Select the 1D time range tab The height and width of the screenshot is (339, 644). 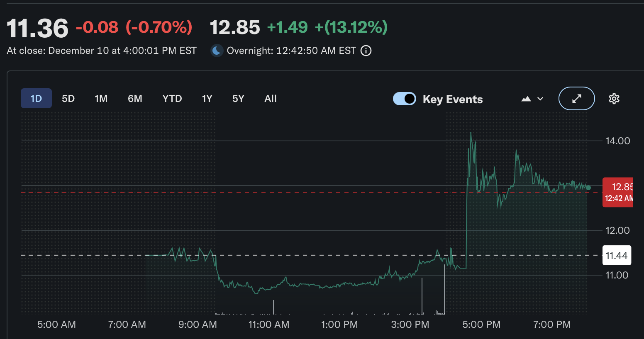pos(36,99)
